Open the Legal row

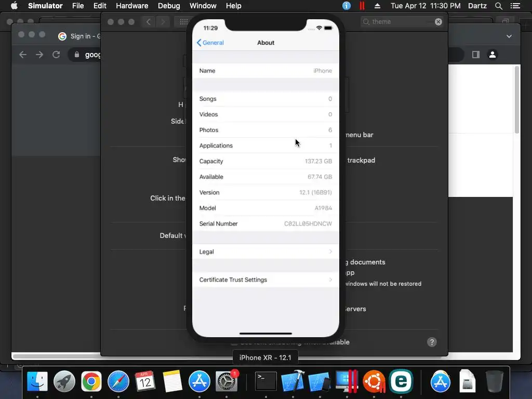265,252
